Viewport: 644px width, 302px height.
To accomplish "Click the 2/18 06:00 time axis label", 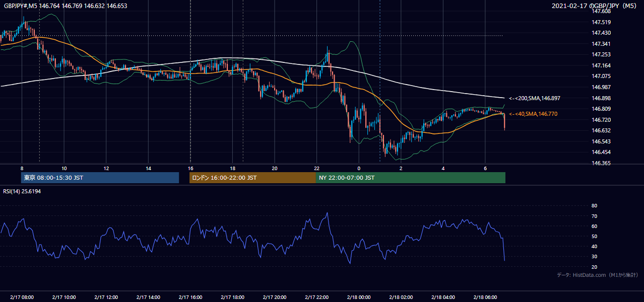I will coord(485,297).
